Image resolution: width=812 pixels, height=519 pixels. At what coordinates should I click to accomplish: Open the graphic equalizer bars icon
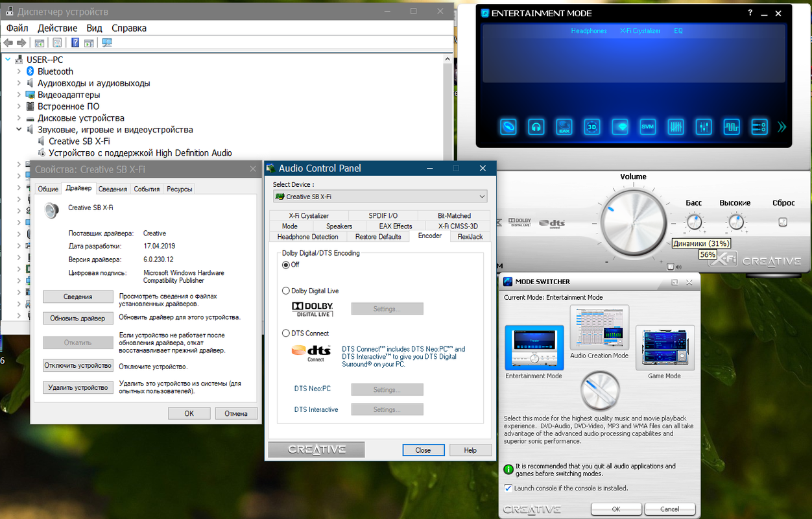click(676, 127)
